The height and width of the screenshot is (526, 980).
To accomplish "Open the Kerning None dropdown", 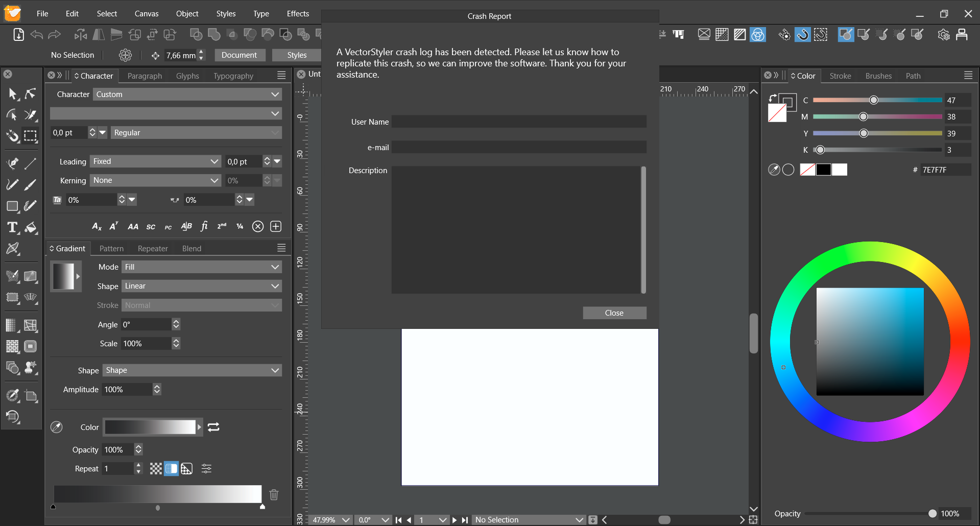I will (x=155, y=180).
